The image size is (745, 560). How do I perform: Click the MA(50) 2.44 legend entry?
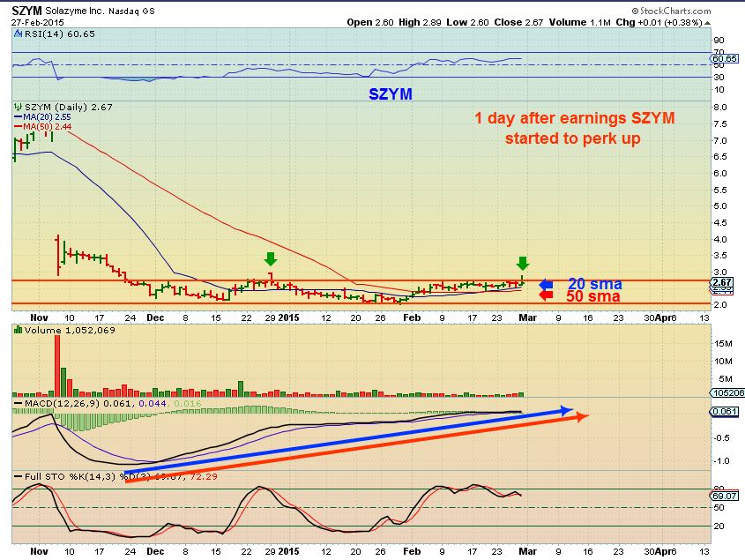click(x=47, y=126)
